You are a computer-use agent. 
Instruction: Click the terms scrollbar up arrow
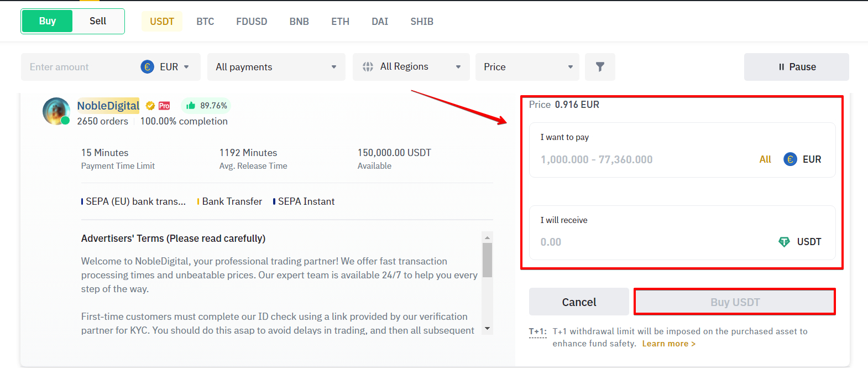tap(487, 237)
